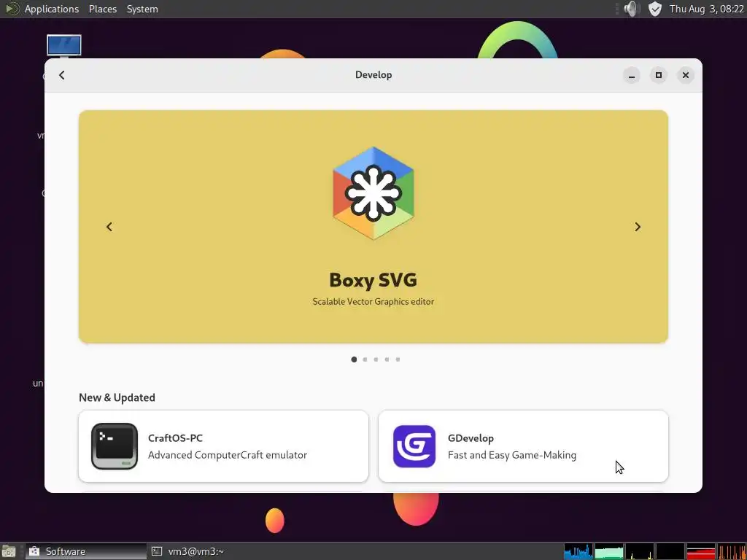Open the GDevelop purple G icon

click(414, 446)
